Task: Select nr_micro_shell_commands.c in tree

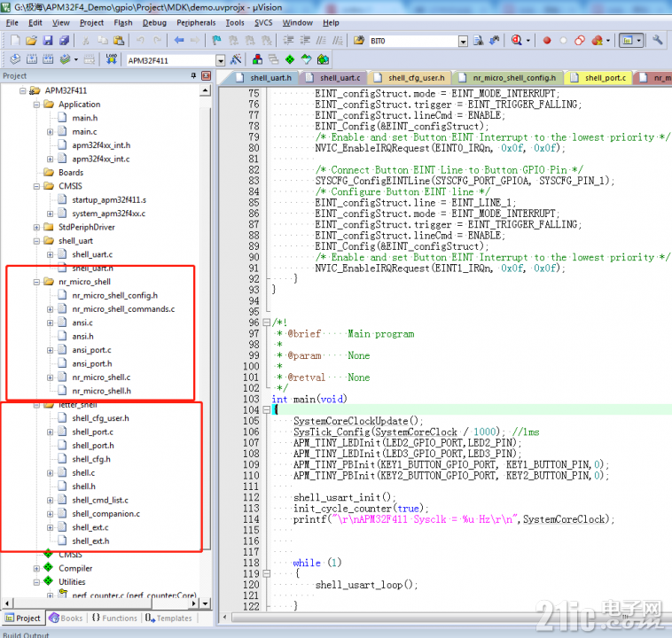Action: click(x=123, y=309)
